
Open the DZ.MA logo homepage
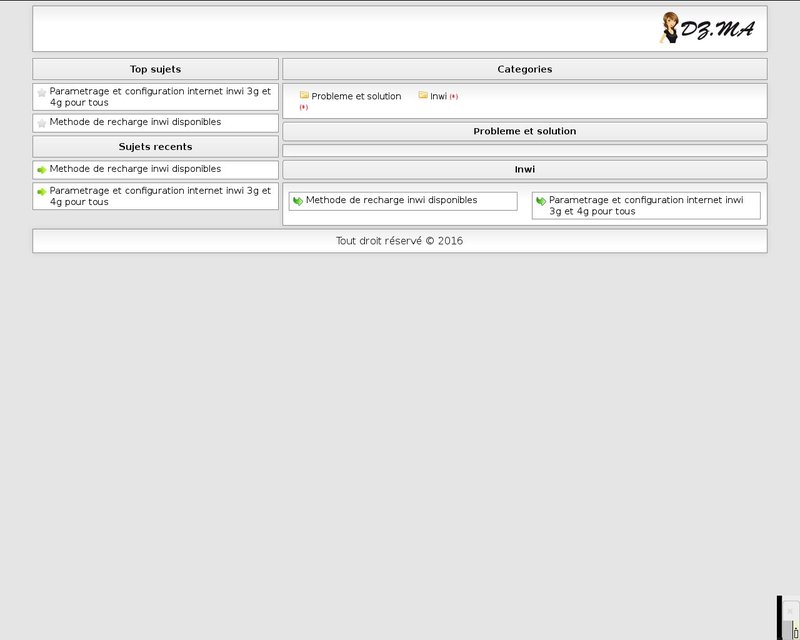pos(707,28)
